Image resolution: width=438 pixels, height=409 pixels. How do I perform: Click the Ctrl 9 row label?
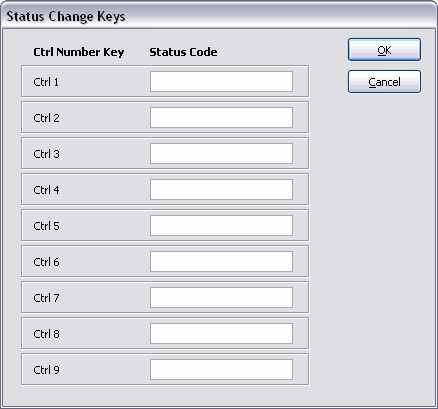point(46,370)
